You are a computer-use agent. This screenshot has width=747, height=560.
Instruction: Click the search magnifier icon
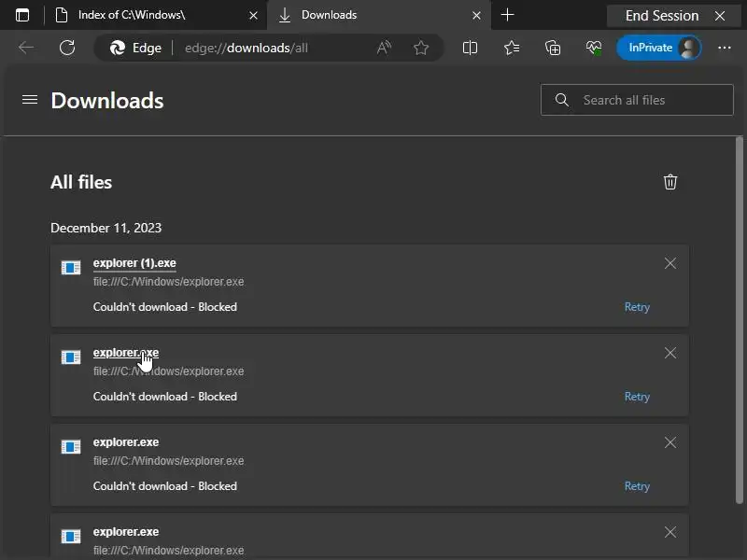click(562, 100)
